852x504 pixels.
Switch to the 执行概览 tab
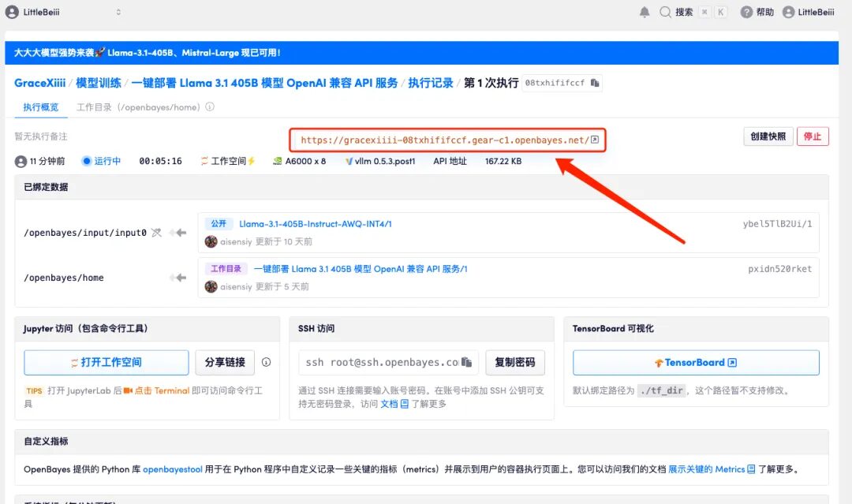point(40,107)
